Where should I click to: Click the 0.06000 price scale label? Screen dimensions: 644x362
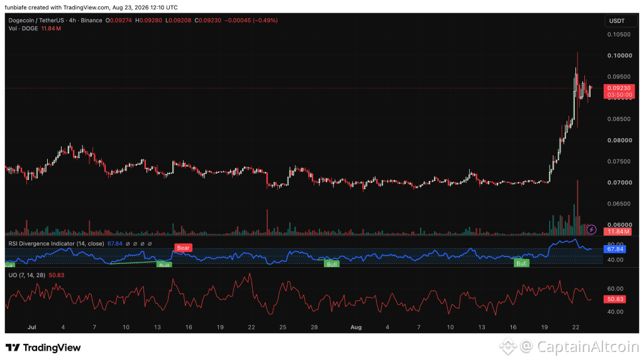pyautogui.click(x=619, y=224)
